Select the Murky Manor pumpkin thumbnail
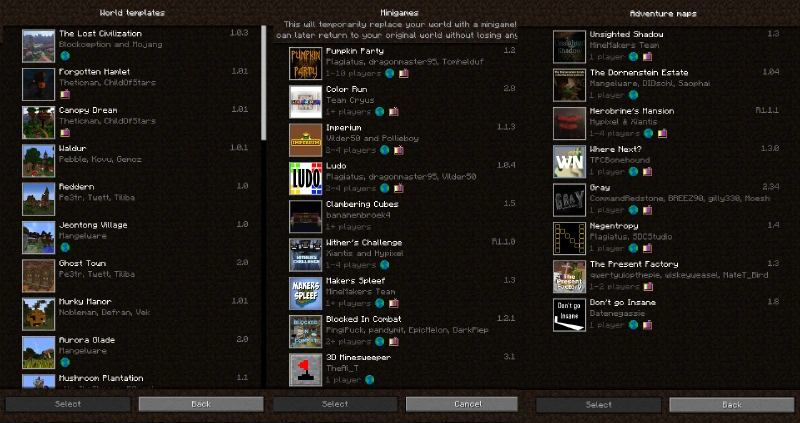This screenshot has width=800, height=423. (38, 314)
